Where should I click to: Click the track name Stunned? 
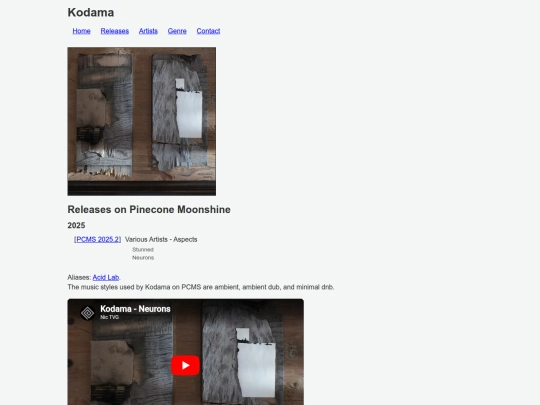point(143,250)
